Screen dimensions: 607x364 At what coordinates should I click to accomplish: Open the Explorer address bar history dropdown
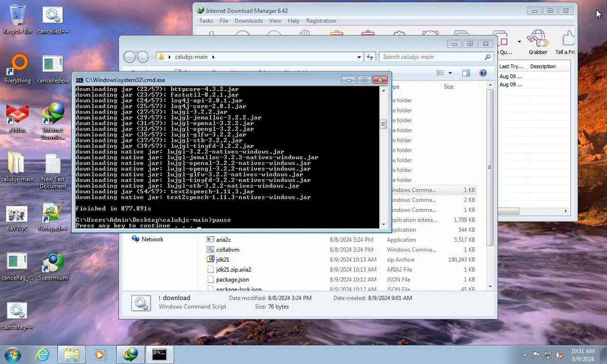click(359, 57)
